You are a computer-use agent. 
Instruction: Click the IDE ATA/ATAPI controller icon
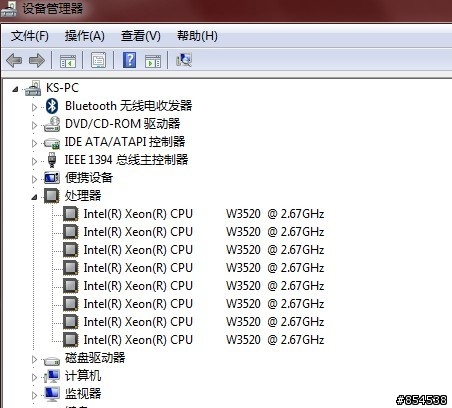pos(52,143)
